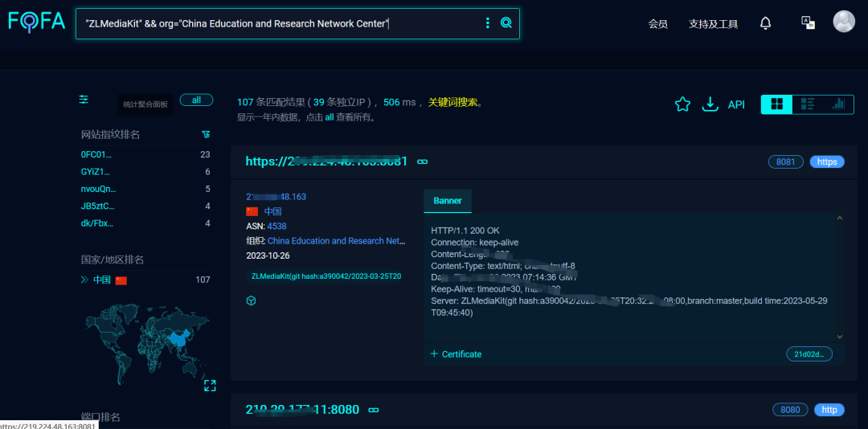Screen dimensions: 868x429
Task: Click the https protocol tag
Action: (827, 161)
